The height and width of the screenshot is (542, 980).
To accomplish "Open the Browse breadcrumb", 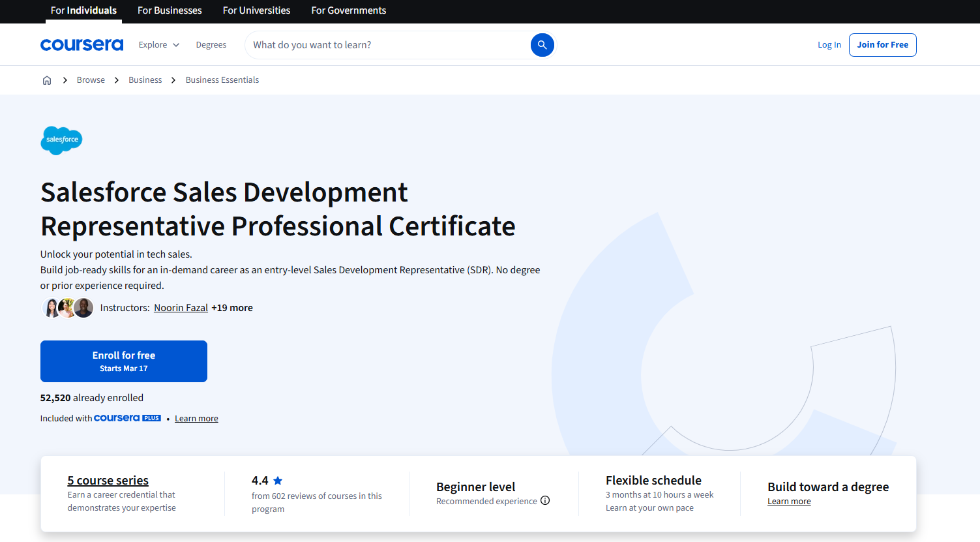I will pyautogui.click(x=91, y=80).
